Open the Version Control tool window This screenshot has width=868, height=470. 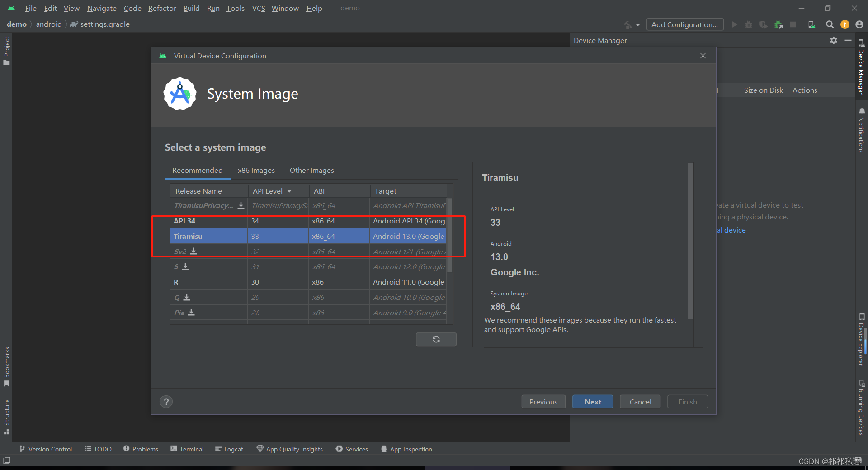point(46,449)
